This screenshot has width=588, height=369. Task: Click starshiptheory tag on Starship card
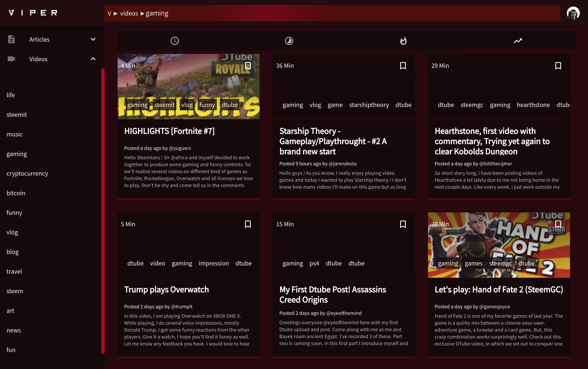(369, 105)
